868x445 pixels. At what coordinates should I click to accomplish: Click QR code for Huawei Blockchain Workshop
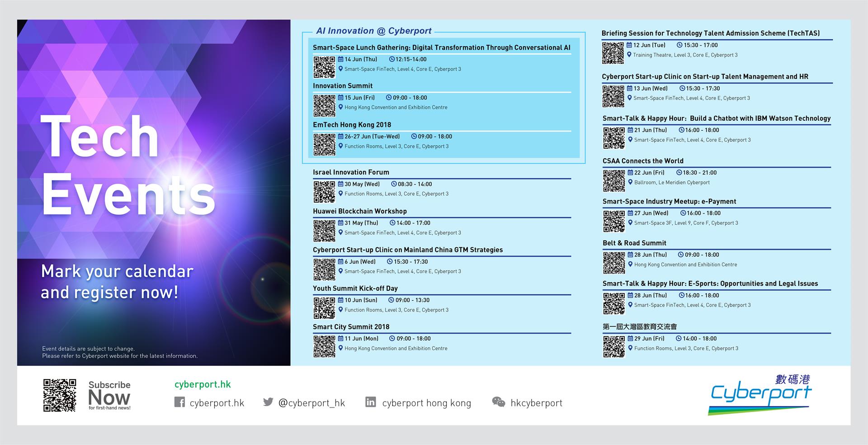click(x=325, y=231)
